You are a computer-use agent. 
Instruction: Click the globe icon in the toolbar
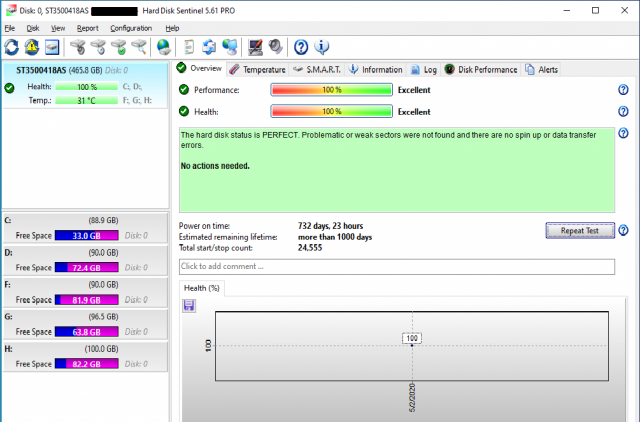[164, 47]
